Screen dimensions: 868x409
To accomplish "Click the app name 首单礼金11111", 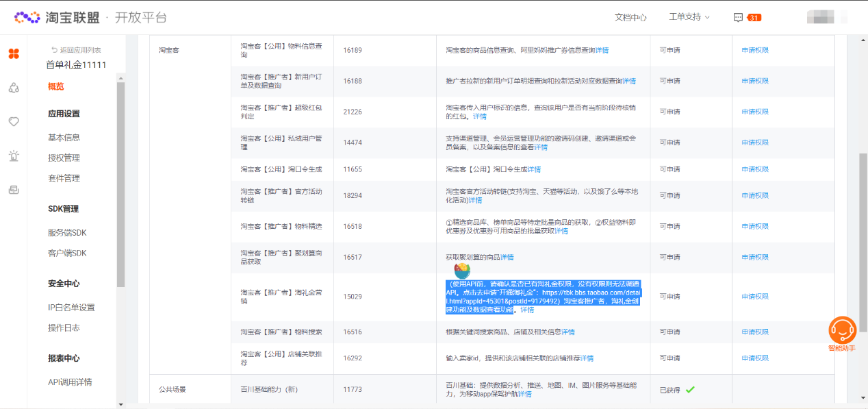I will (76, 65).
